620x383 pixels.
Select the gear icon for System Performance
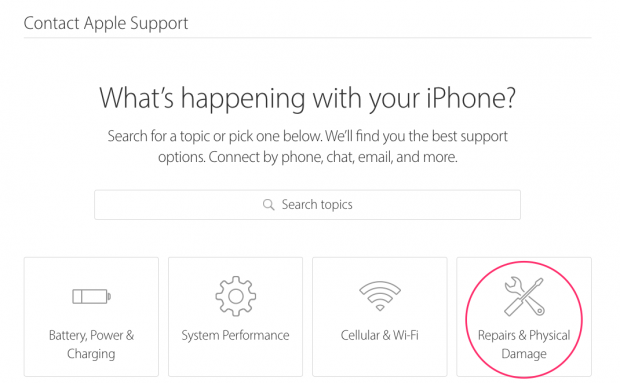[x=235, y=296]
